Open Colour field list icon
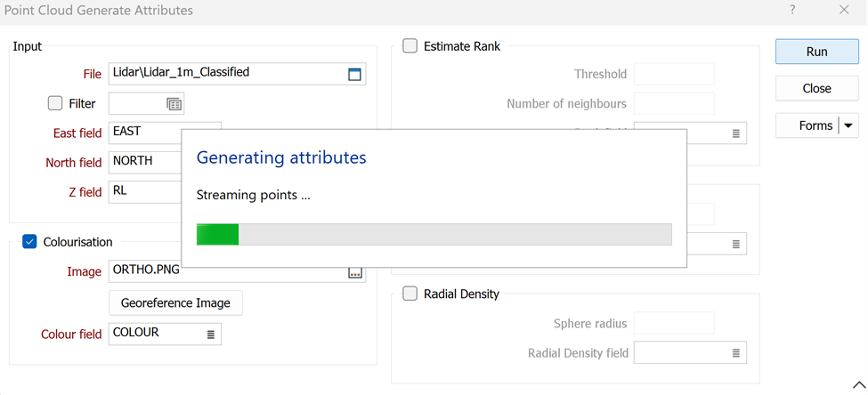 click(211, 334)
